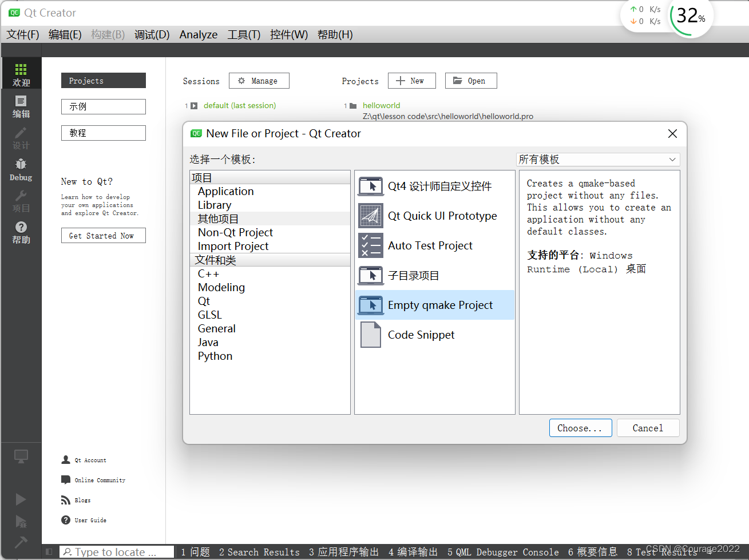This screenshot has width=749, height=560.
Task: Click the Manage sessions button
Action: (x=259, y=81)
